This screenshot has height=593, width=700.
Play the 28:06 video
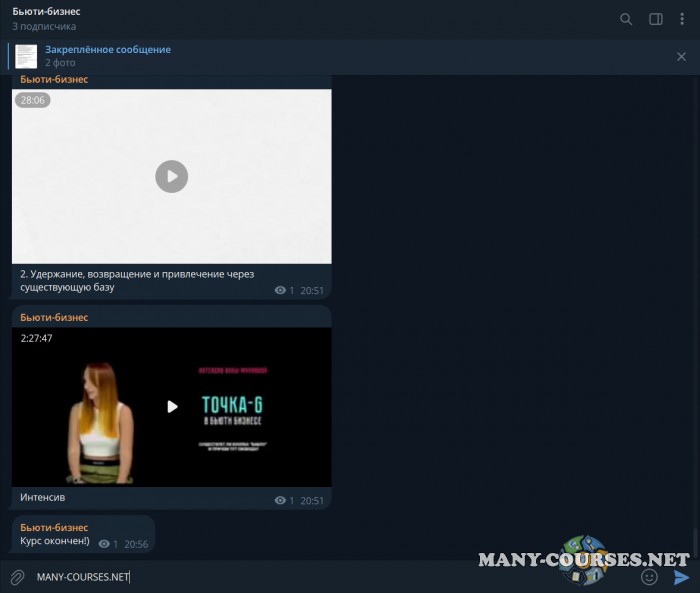[171, 177]
